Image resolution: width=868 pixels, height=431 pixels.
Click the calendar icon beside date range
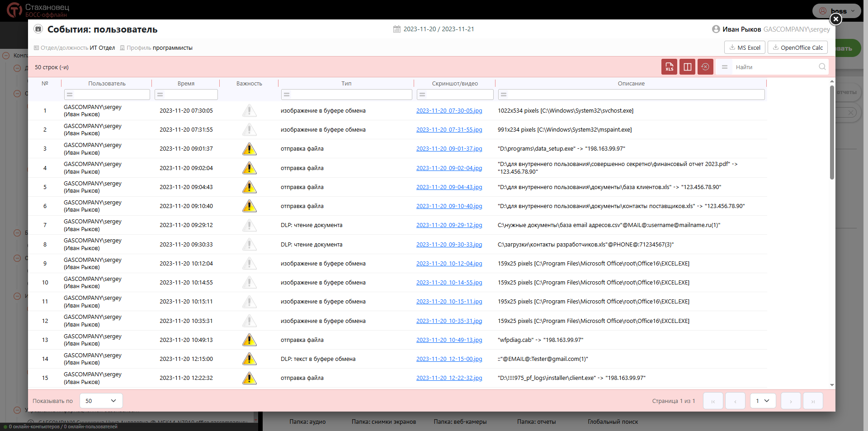pos(397,29)
